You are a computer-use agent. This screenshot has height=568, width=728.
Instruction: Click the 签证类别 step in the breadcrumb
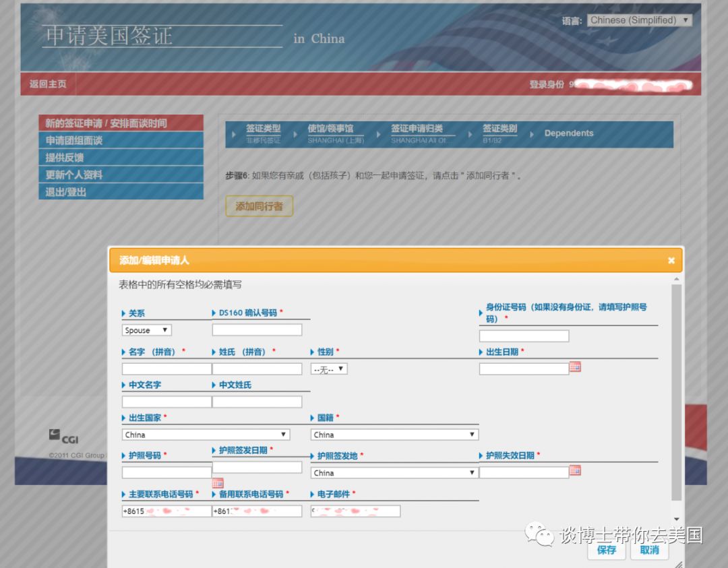(499, 133)
